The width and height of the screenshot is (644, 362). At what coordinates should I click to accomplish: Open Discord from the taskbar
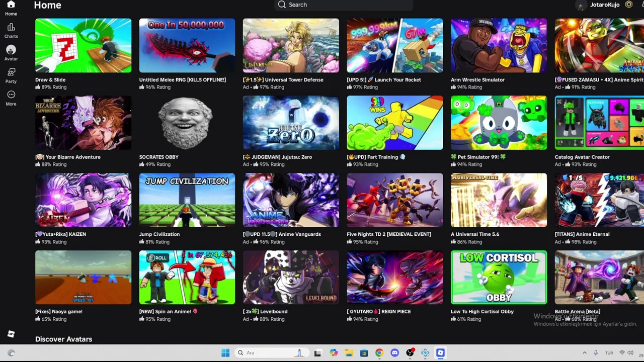(394, 353)
